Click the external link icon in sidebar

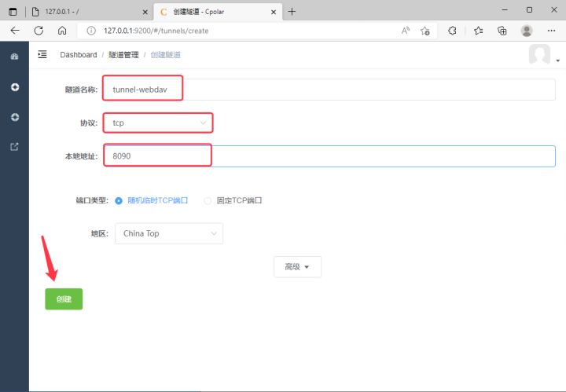pyautogui.click(x=14, y=146)
